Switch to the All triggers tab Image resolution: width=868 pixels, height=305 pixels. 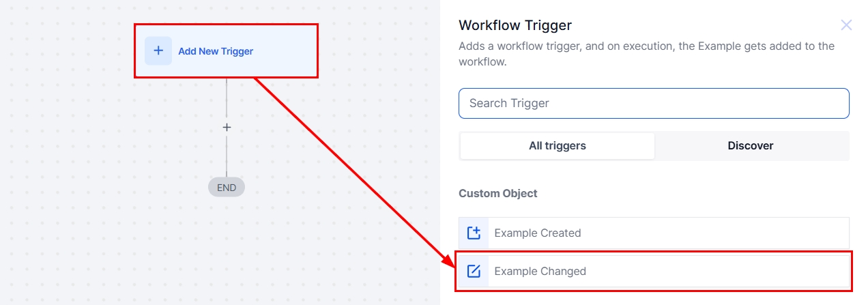[557, 145]
